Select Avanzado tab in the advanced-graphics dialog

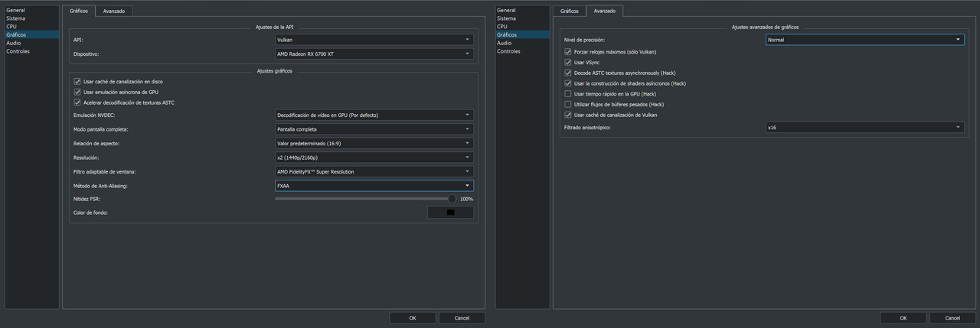(x=605, y=11)
